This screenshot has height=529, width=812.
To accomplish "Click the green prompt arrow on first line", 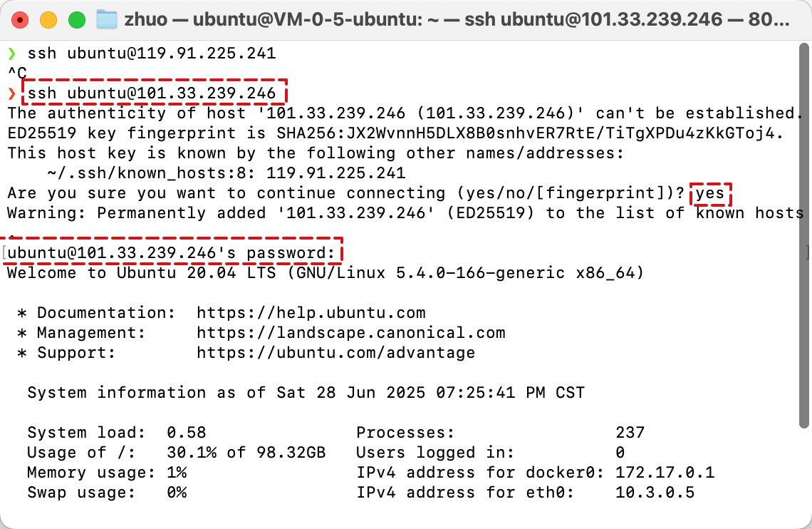I will coord(12,53).
